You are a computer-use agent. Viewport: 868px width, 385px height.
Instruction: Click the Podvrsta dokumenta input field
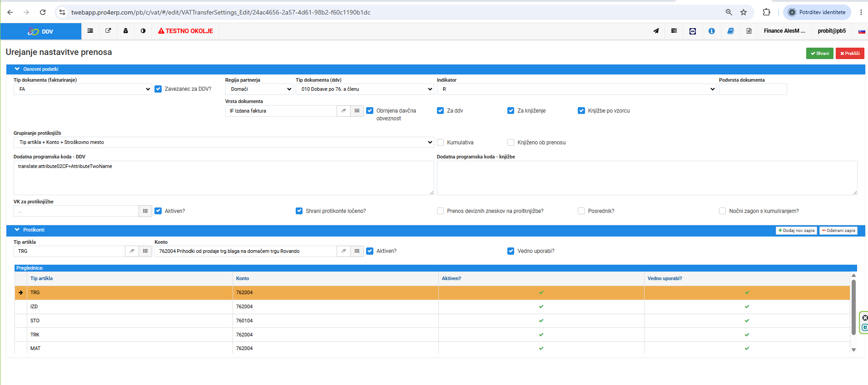pos(753,89)
